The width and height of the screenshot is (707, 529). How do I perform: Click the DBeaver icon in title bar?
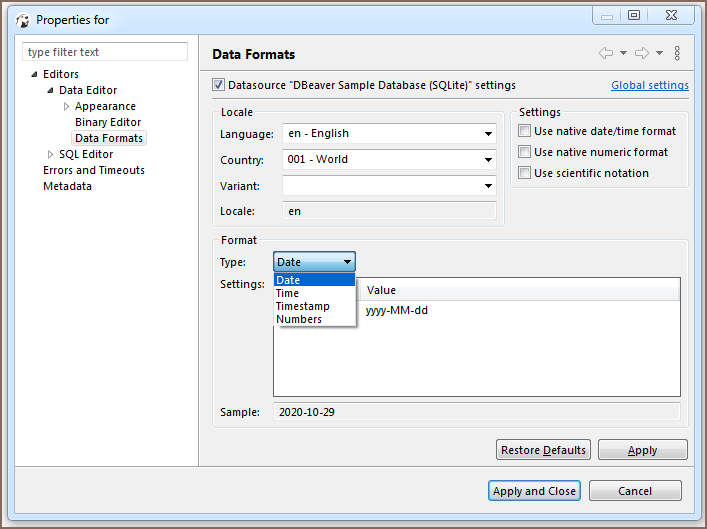tap(22, 20)
